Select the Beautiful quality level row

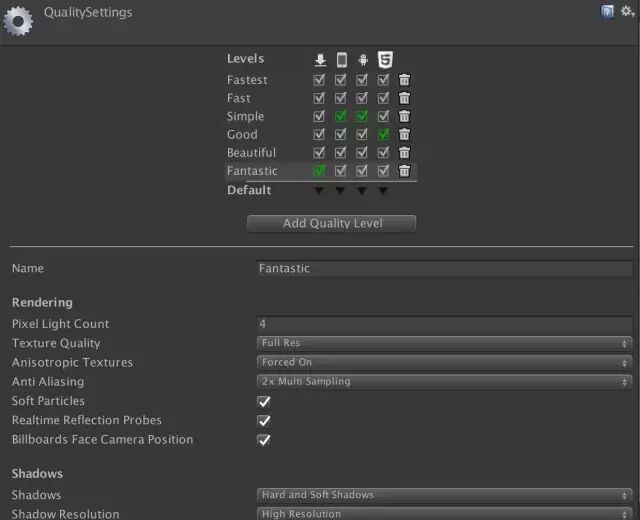click(322, 153)
